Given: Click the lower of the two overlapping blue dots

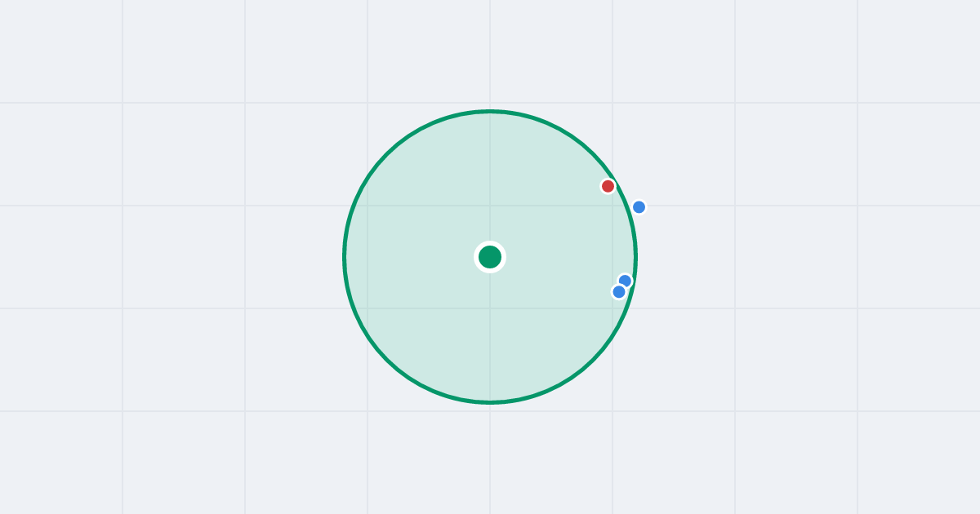Looking at the screenshot, I should (619, 291).
